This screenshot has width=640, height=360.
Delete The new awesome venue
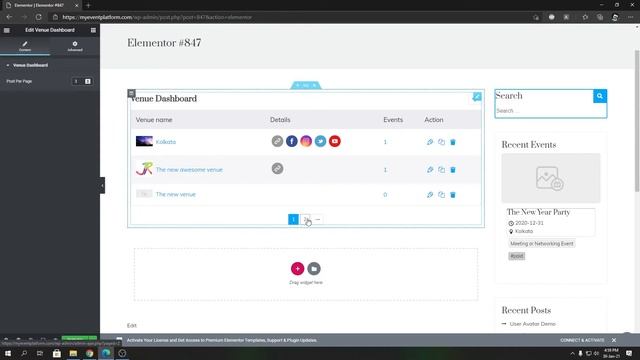[x=453, y=170]
